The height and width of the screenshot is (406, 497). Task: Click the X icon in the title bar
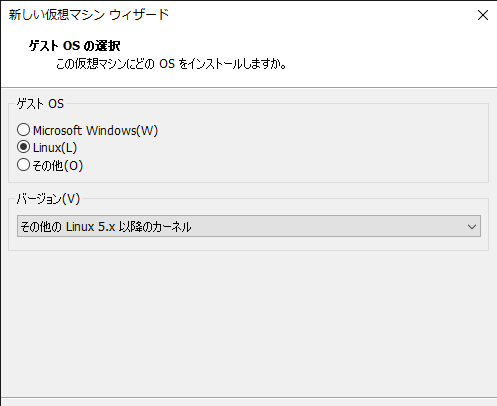point(483,15)
